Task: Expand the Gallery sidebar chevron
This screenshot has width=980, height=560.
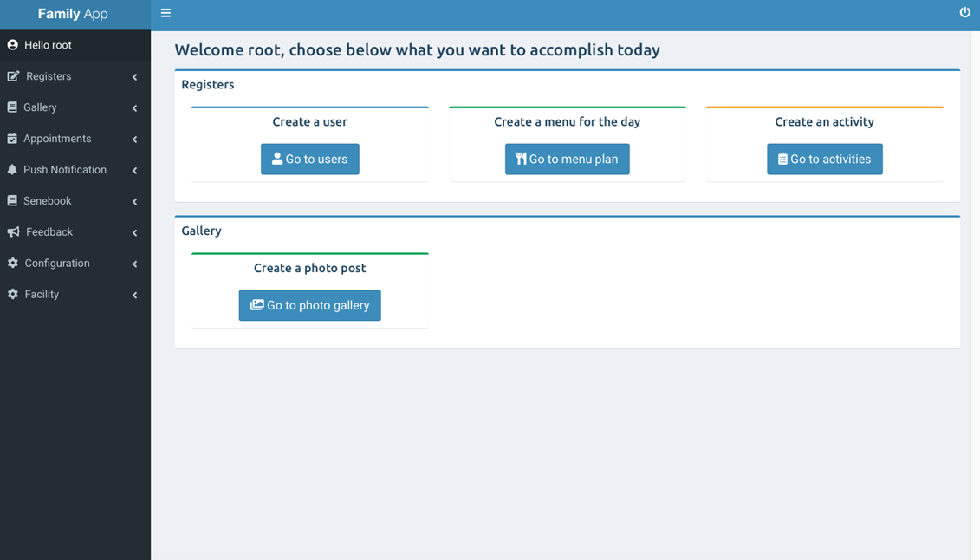Action: click(x=135, y=108)
